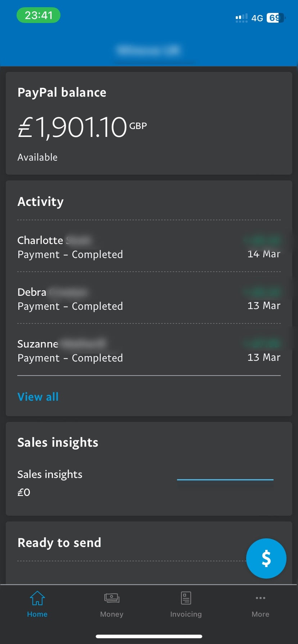298x644 pixels.
Task: Tap the More three-dots icon
Action: pos(261,598)
